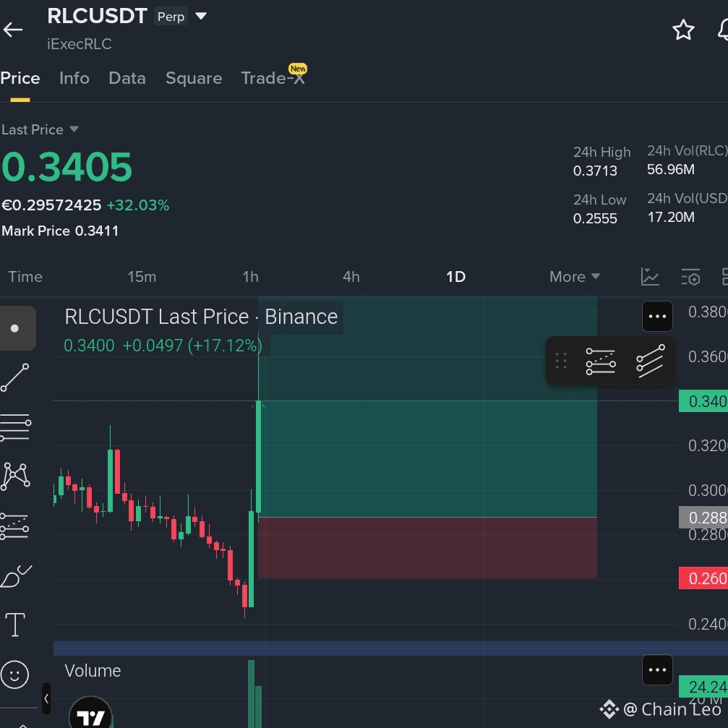Add RLCUSDT to favorites with star
The height and width of the screenshot is (728, 728).
pos(683,30)
